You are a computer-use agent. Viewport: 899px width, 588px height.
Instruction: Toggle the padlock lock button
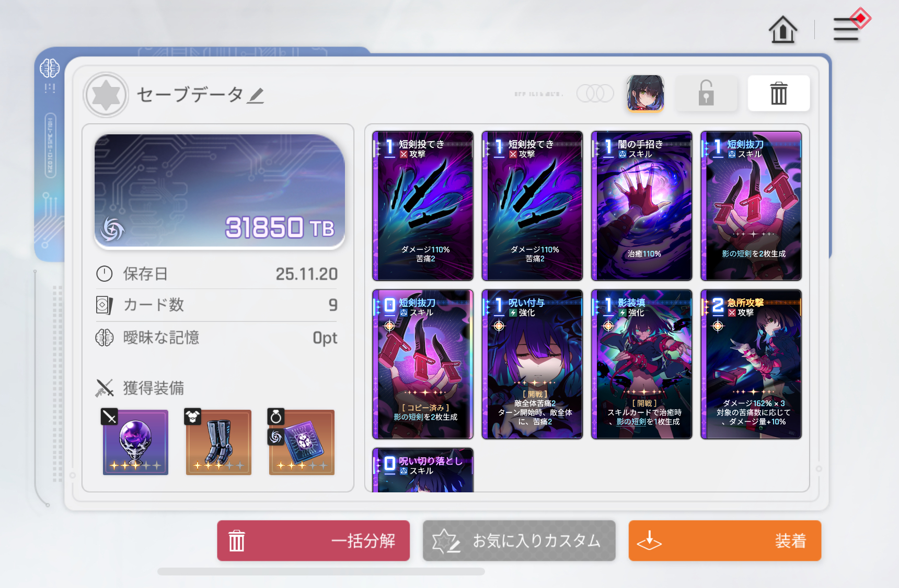pyautogui.click(x=706, y=93)
